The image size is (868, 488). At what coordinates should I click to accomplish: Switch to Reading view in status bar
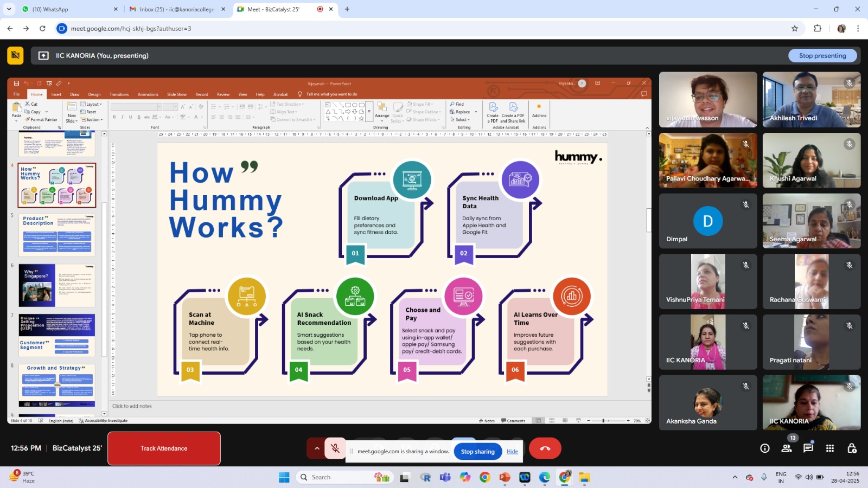[x=565, y=421]
